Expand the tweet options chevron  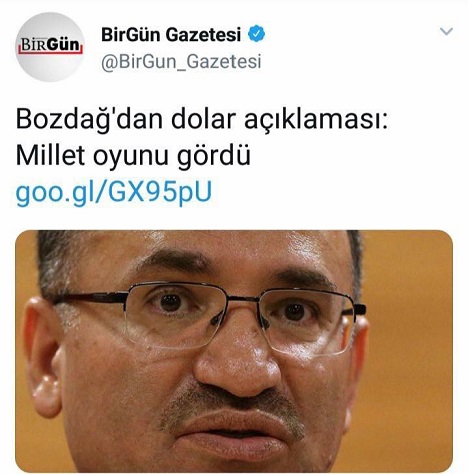(446, 31)
